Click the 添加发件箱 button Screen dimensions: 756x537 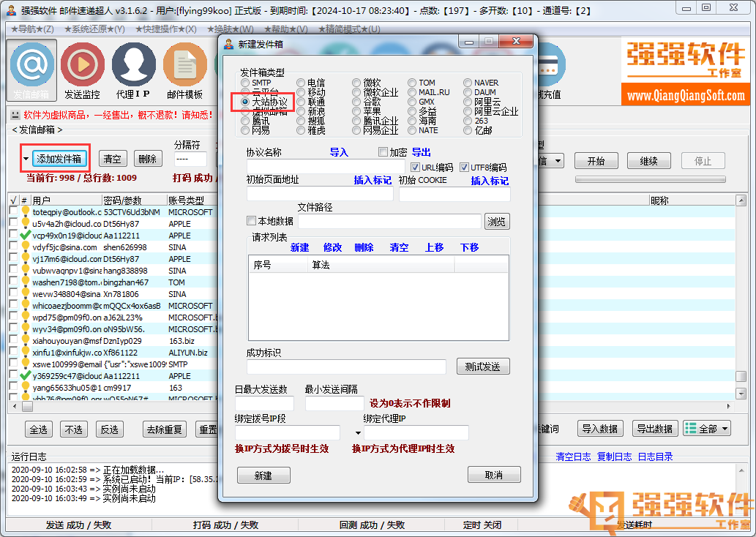pyautogui.click(x=59, y=159)
